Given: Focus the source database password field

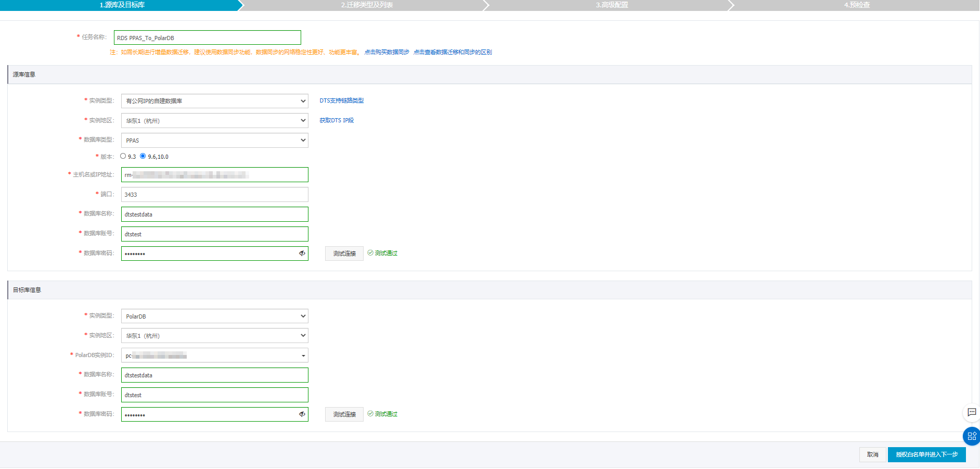Looking at the screenshot, I should pos(215,253).
